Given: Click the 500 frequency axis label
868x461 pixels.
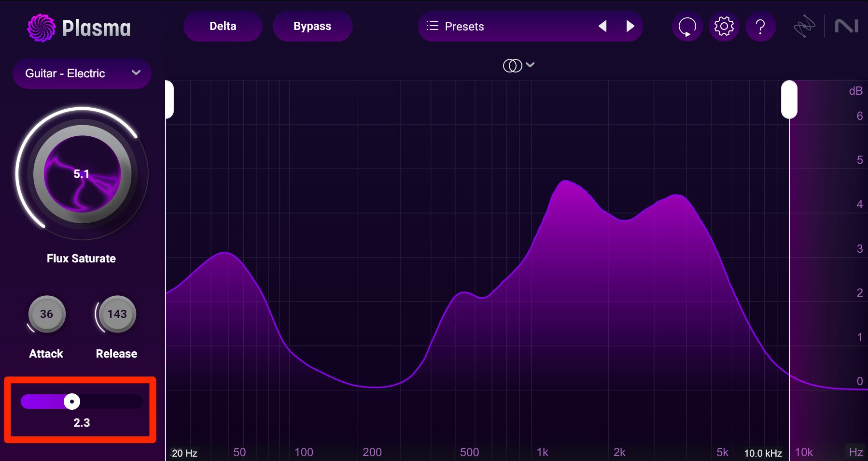Looking at the screenshot, I should point(469,452).
